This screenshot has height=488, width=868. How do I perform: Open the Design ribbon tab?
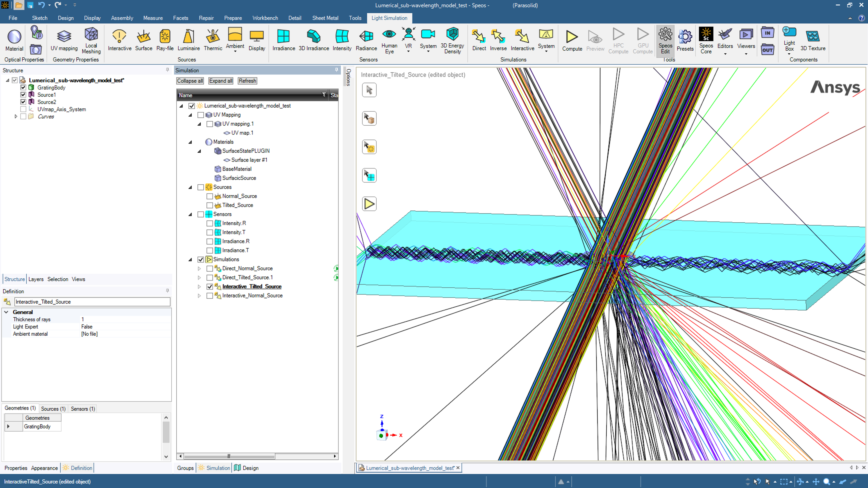65,18
